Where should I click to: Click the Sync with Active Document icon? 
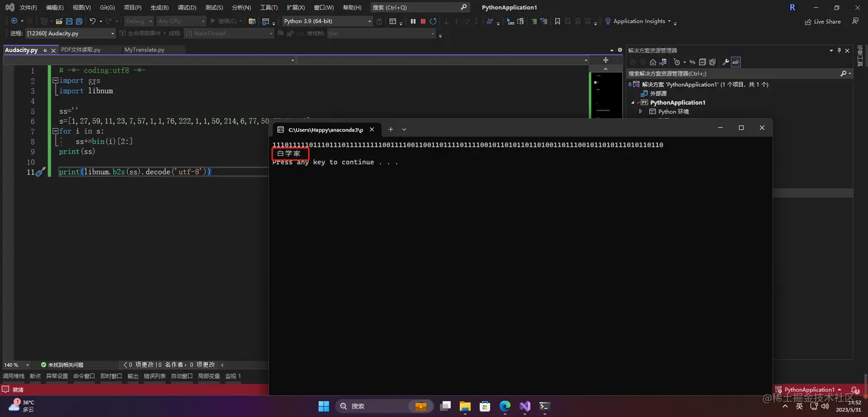[692, 62]
